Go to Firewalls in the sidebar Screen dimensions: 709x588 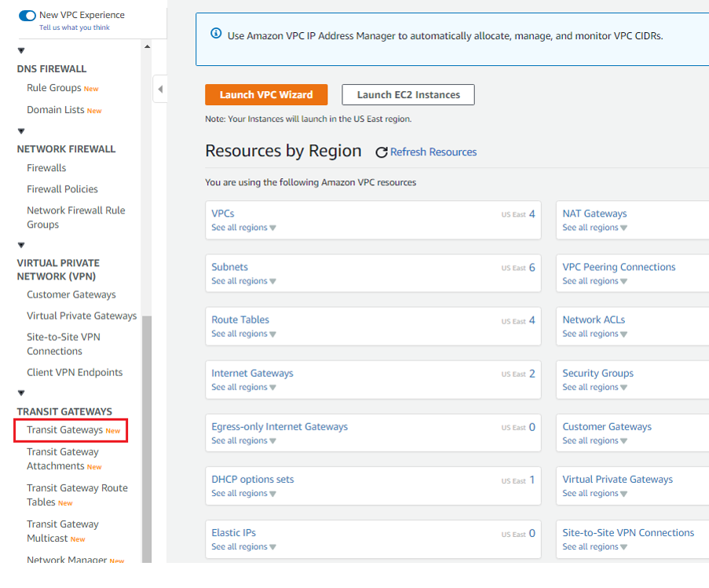[x=46, y=168]
